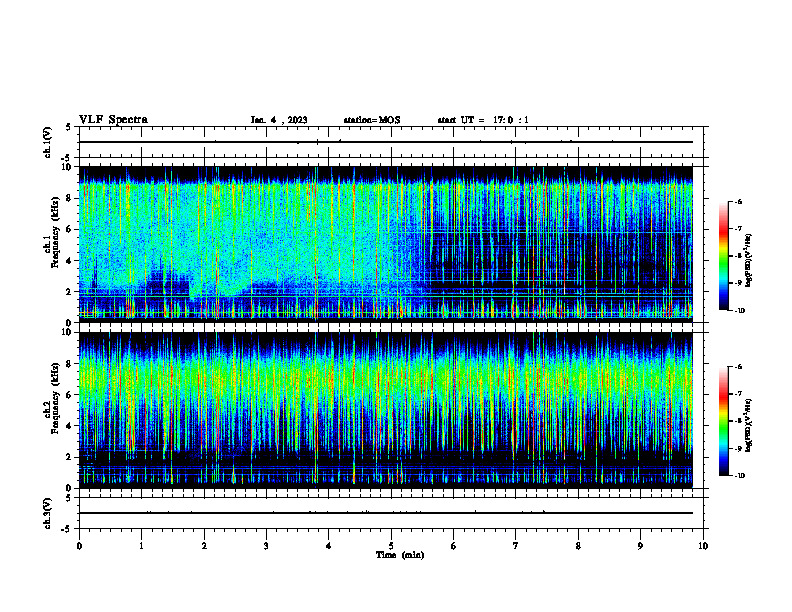Click the "VLF Spectra" plot title
This screenshot has width=792, height=612.
[x=113, y=120]
